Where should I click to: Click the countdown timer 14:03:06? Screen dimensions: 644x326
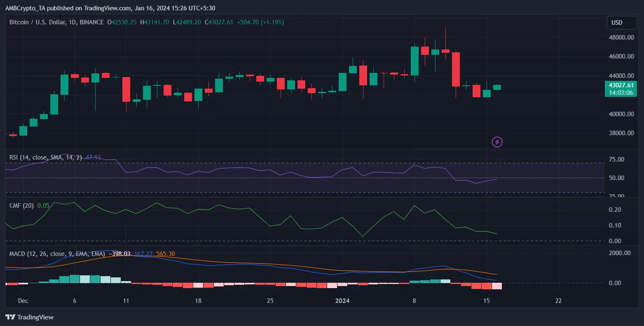621,93
